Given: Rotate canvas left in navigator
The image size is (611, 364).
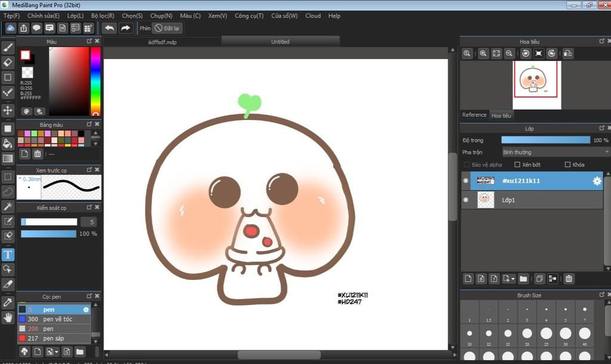Looking at the screenshot, I should pos(526,54).
